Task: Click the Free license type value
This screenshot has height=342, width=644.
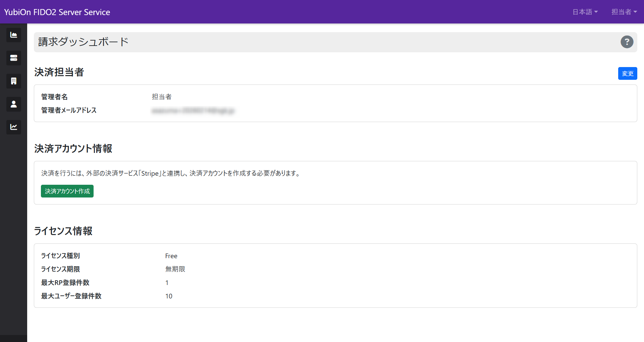Action: point(171,256)
